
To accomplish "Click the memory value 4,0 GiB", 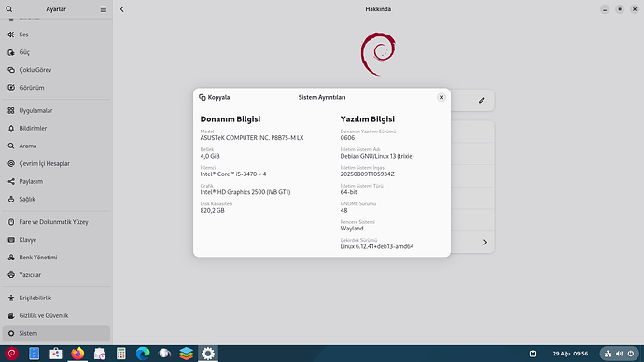I will tap(210, 156).
